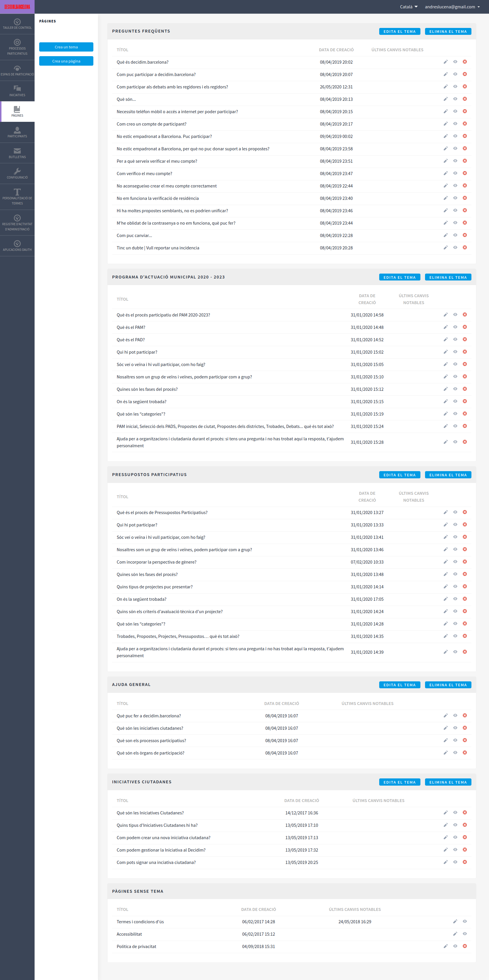Click 'Pàgines sense tema' section heading

pyautogui.click(x=138, y=891)
